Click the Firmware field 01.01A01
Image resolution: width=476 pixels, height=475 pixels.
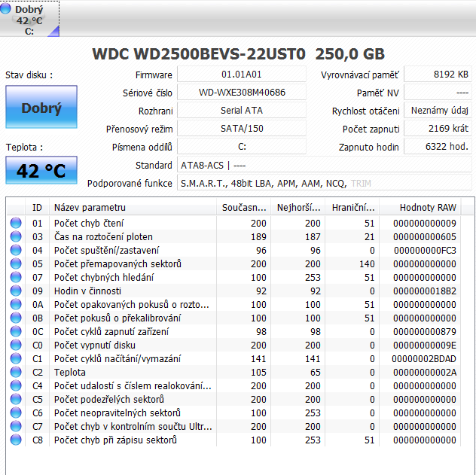pyautogui.click(x=242, y=75)
